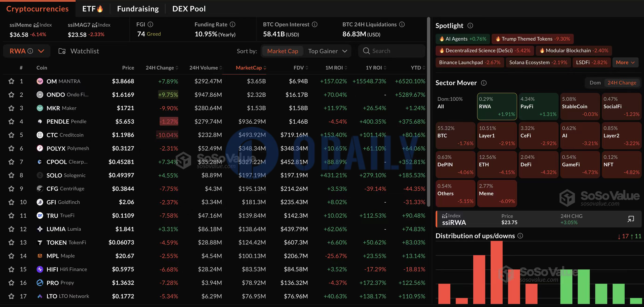This screenshot has height=307, width=644.
Task: Click info icon beside Distribution of ups/downs
Action: pos(520,236)
